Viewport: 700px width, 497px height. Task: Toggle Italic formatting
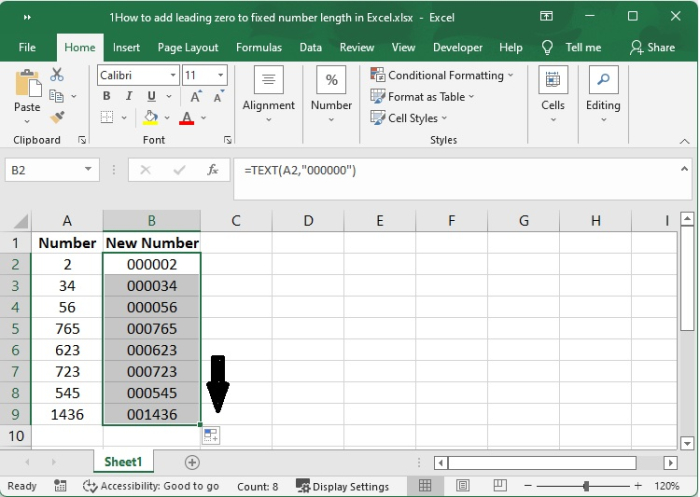pyautogui.click(x=127, y=96)
